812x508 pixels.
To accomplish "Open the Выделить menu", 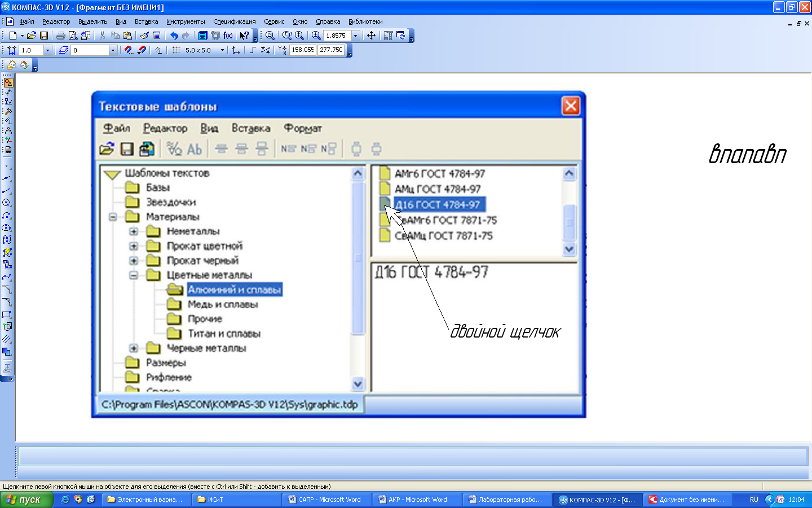I will point(92,21).
